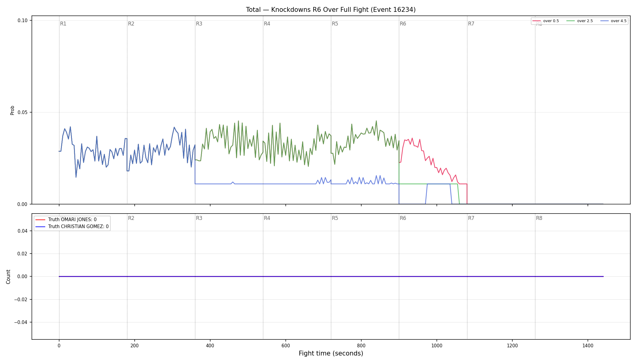Screen dimensions: 637x364
Task: Select the 'over 0.5' legend label
Action: point(551,21)
